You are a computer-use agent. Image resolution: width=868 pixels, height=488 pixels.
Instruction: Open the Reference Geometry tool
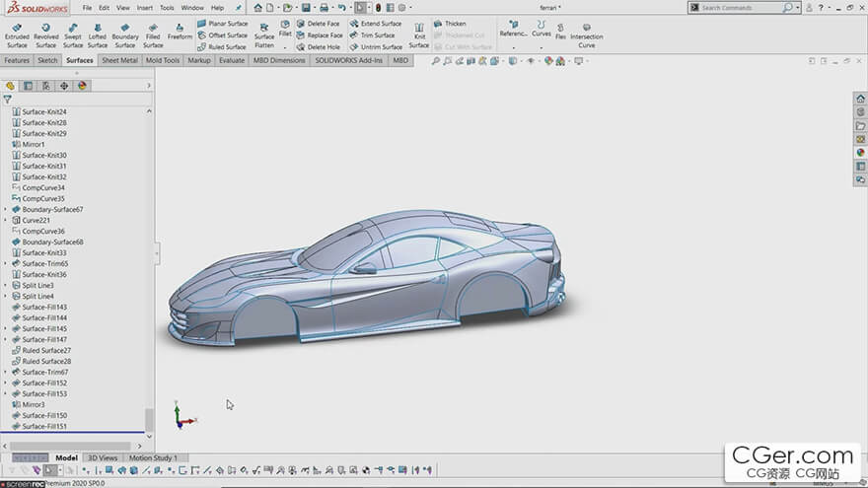[x=513, y=29]
